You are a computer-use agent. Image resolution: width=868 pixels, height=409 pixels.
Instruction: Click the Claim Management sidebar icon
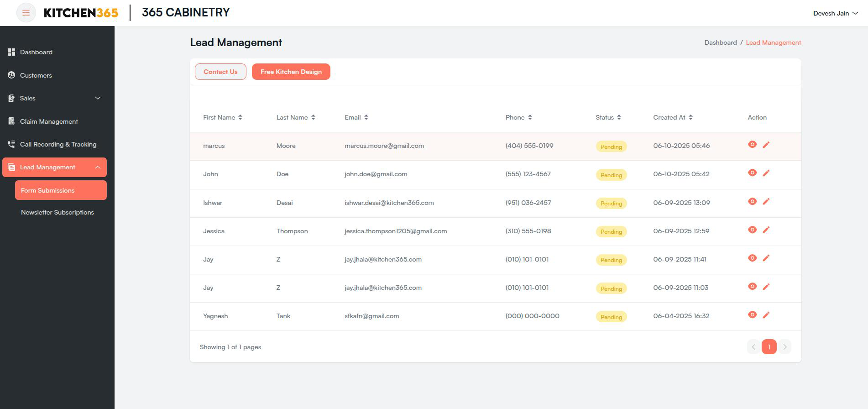tap(11, 121)
